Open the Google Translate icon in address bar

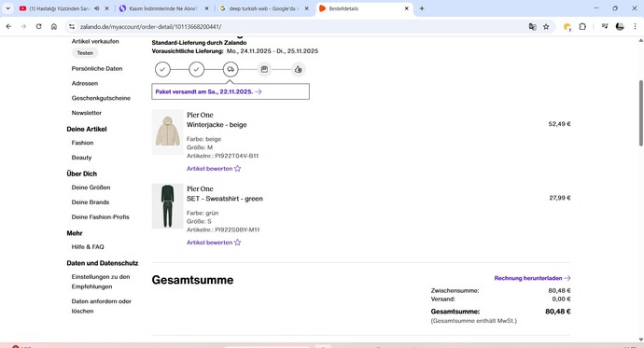pyautogui.click(x=532, y=27)
